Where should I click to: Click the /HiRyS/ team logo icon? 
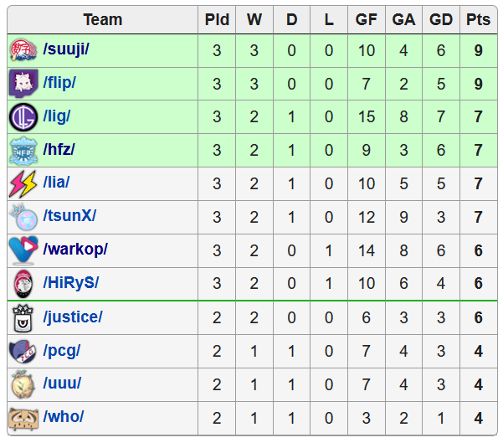click(23, 284)
